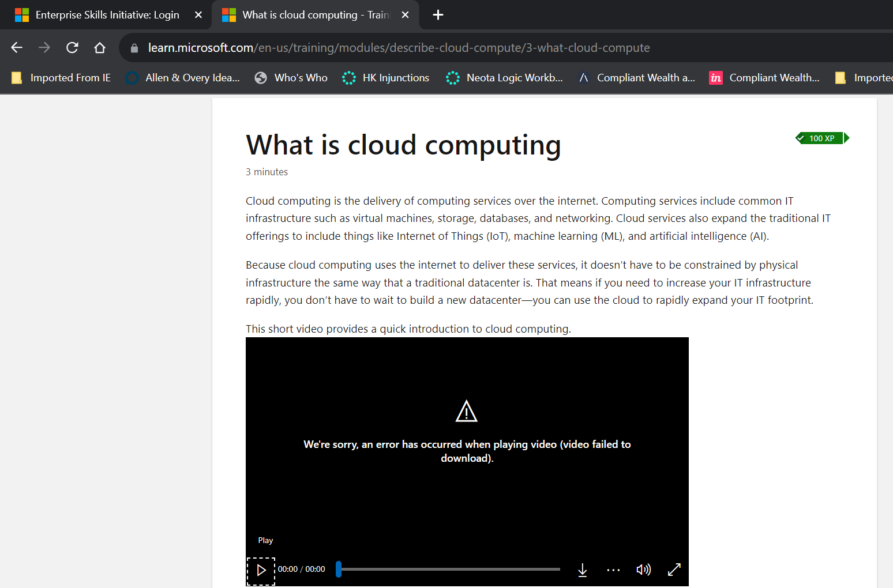Click the 3 minutes duration text
893x588 pixels.
pyautogui.click(x=267, y=172)
